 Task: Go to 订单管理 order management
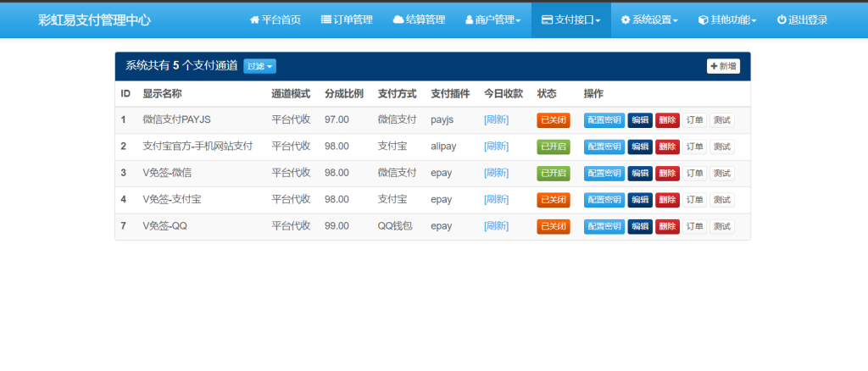tap(347, 19)
